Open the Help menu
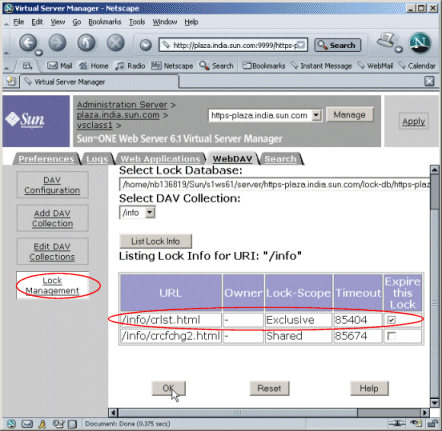The height and width of the screenshot is (431, 442). click(191, 22)
